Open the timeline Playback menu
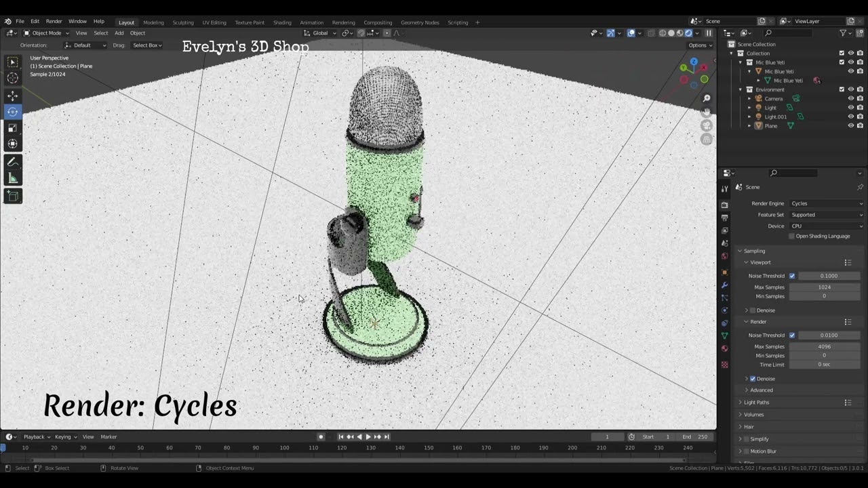This screenshot has height=488, width=868. 36,437
